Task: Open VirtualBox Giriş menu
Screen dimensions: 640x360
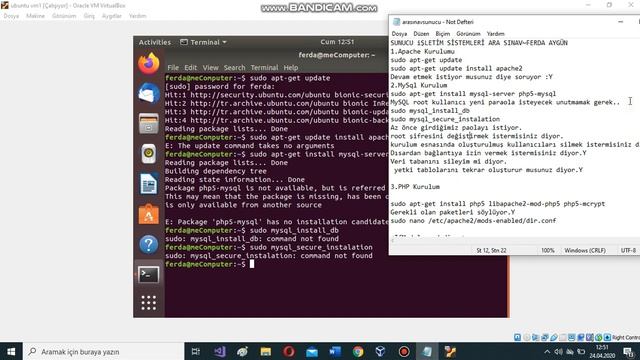Action: click(89, 16)
